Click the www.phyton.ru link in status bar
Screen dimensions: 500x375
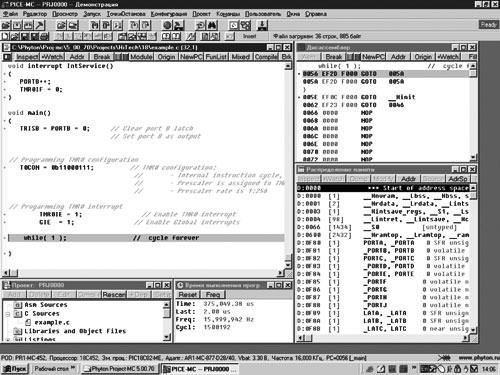pos(479,358)
